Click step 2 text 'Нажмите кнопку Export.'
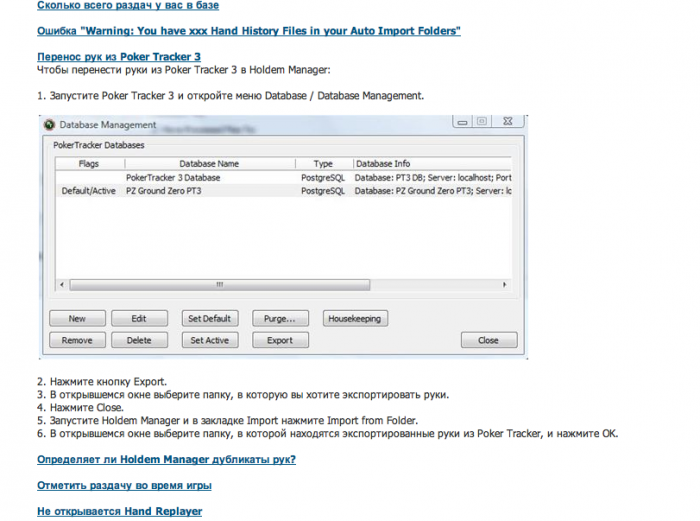The image size is (700, 521). [102, 382]
